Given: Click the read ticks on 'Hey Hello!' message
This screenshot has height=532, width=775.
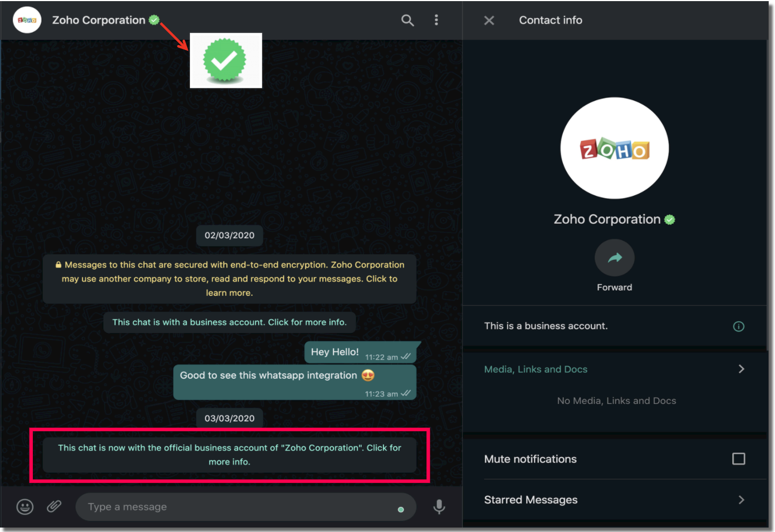Looking at the screenshot, I should click(x=406, y=357).
